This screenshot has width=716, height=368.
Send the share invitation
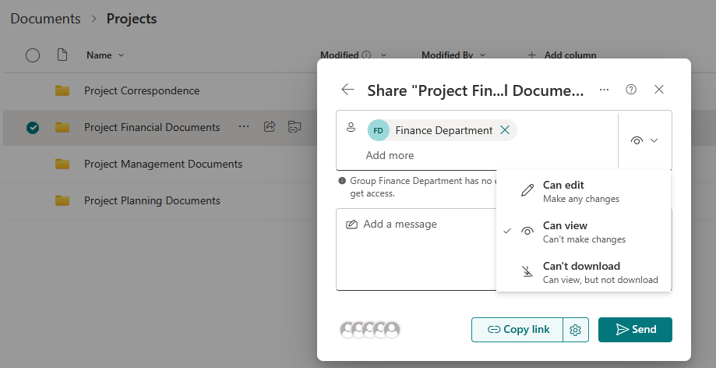point(635,330)
